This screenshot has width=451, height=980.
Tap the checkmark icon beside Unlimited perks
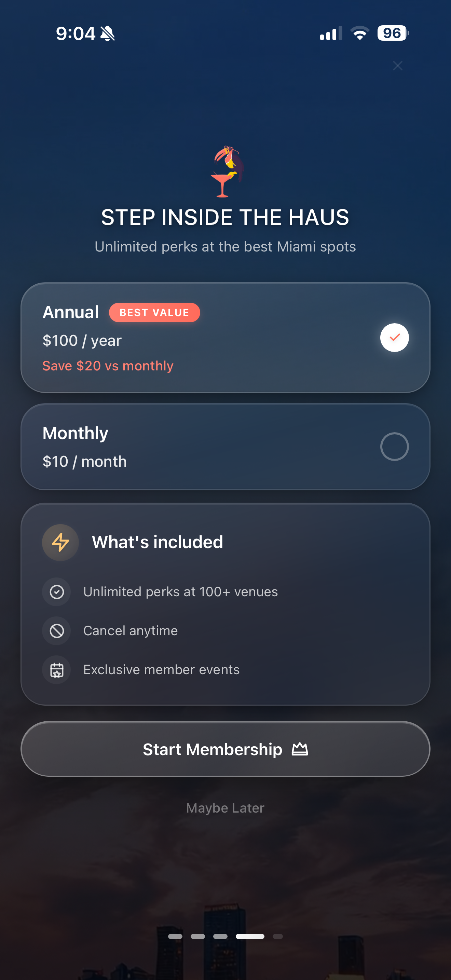tap(57, 592)
